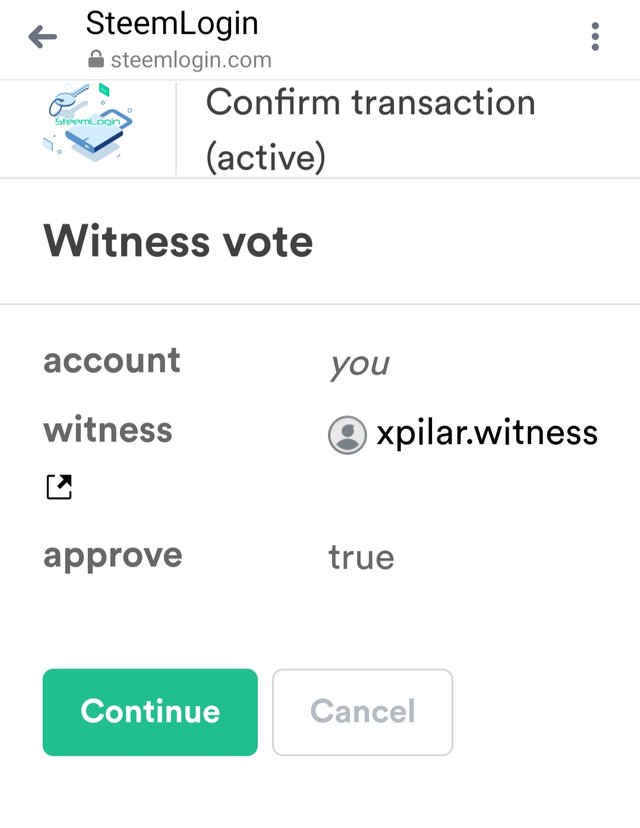This screenshot has height=828, width=640.
Task: Click the italic 'you' account value
Action: click(x=359, y=364)
